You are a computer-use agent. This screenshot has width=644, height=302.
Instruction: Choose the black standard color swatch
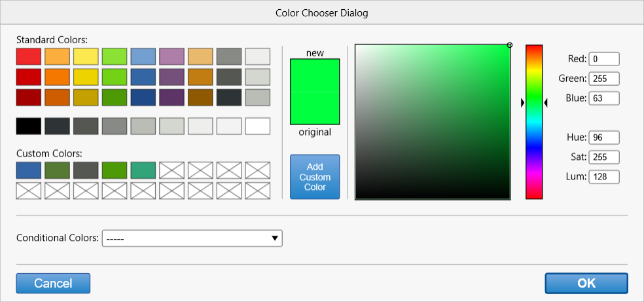[29, 126]
